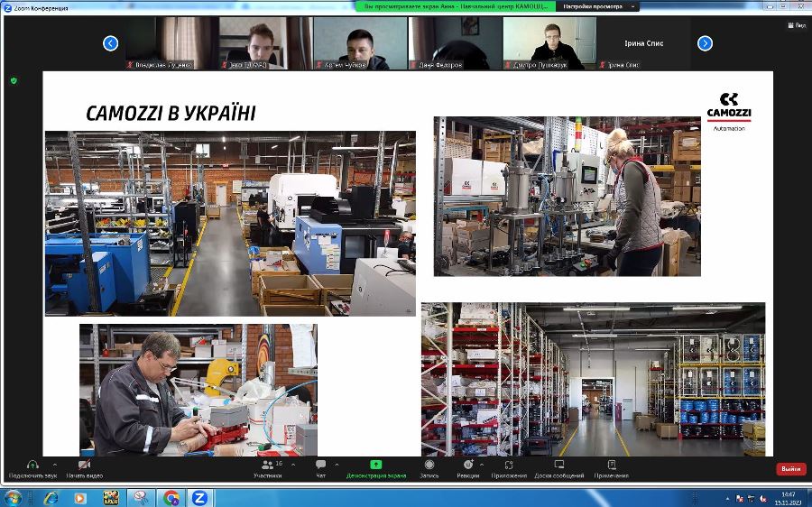This screenshot has width=812, height=507.
Task: Expand the arrow next to Чат
Action: tap(337, 465)
